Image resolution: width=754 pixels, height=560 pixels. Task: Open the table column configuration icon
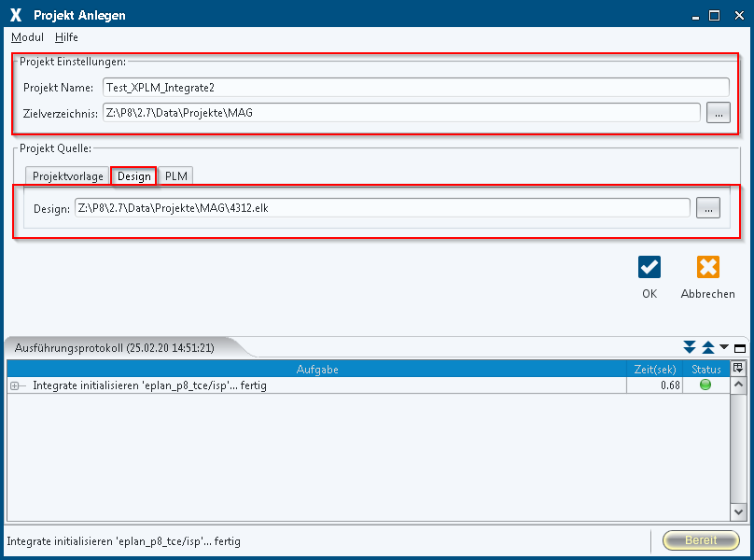point(738,369)
